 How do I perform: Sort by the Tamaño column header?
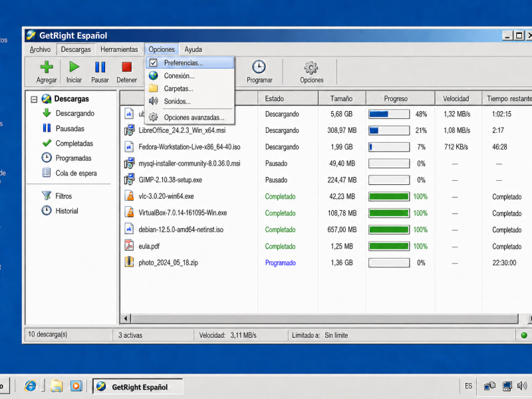[342, 98]
